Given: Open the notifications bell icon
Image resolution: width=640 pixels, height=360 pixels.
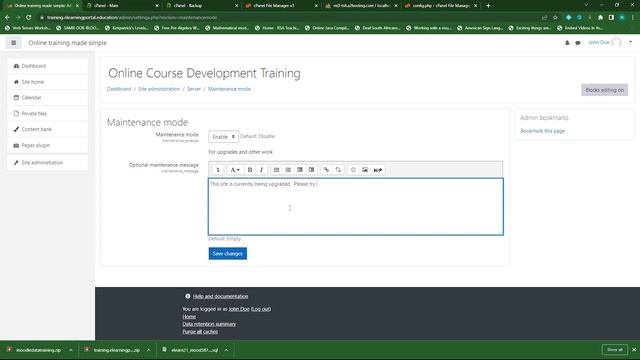Looking at the screenshot, I should (567, 42).
